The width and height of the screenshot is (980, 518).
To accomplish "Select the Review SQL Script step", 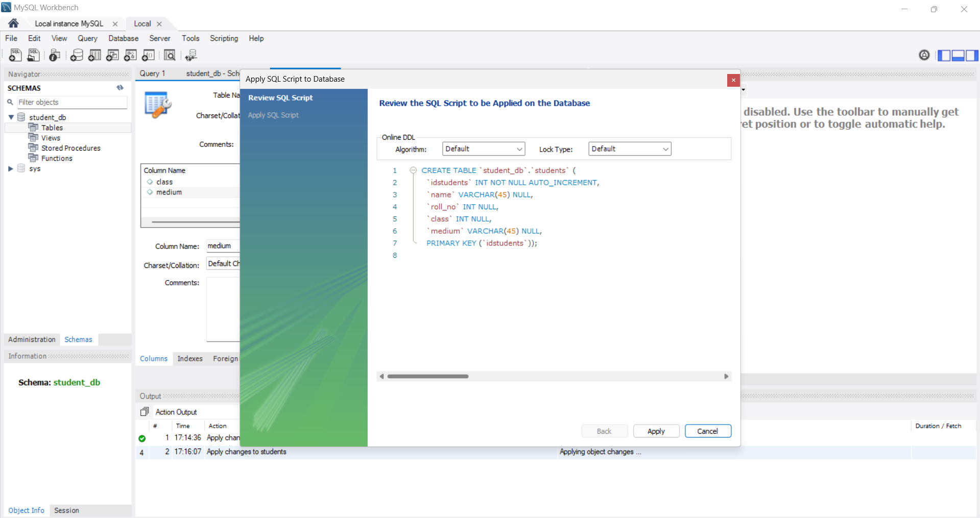I will [280, 97].
